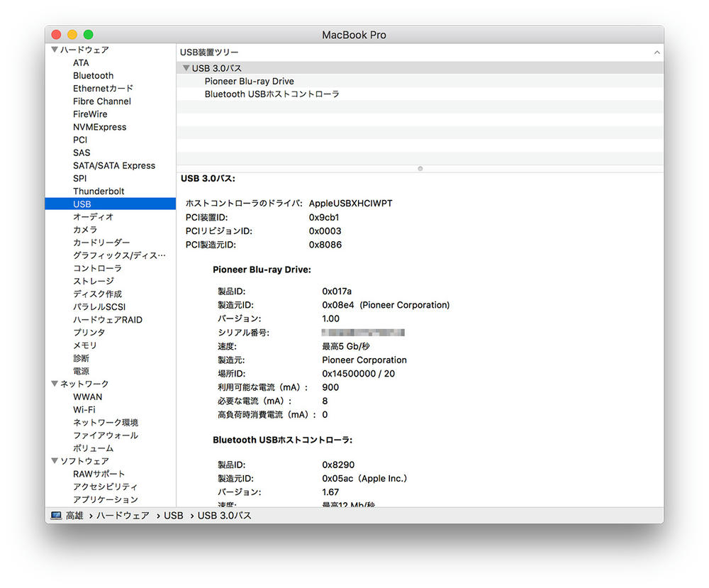Click the PCI製造元ID value 0x8086
709x588 pixels.
[x=325, y=245]
